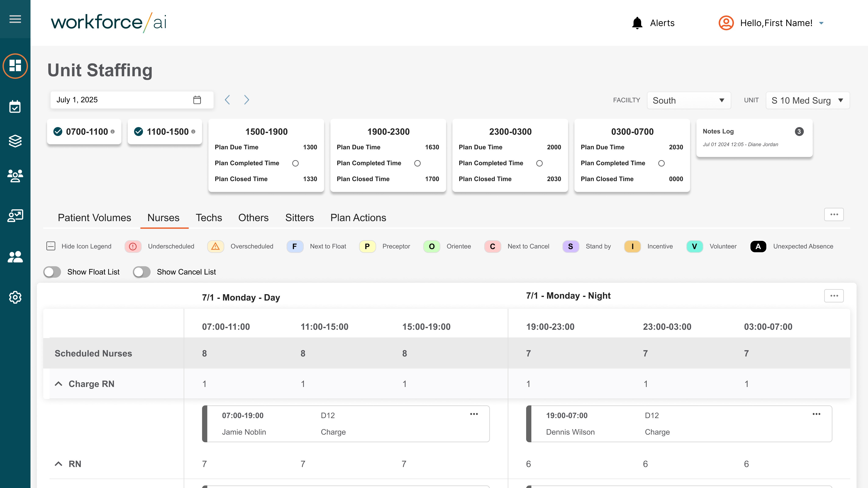Enable the Show Float List toggle

pos(52,272)
